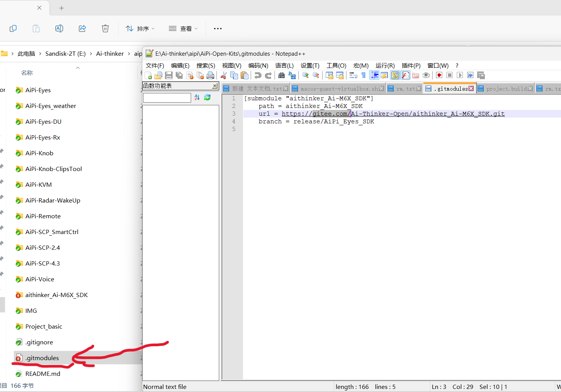
Task: Click the Undo arrow icon
Action: pyautogui.click(x=258, y=75)
